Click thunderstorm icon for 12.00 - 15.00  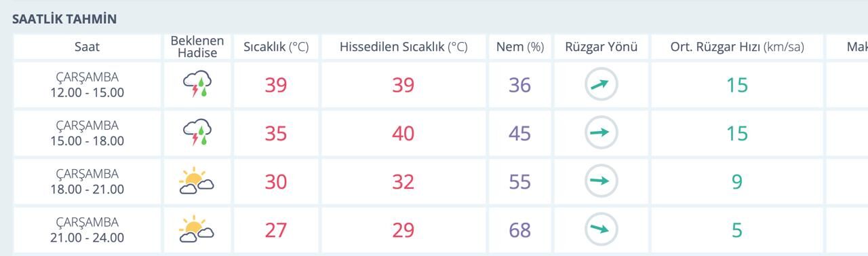[x=197, y=85]
